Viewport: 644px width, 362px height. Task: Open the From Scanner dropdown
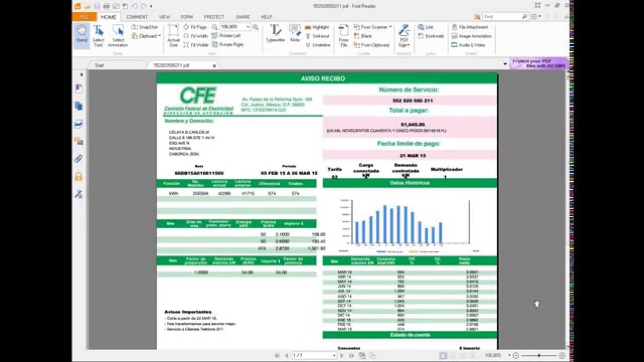(x=373, y=27)
